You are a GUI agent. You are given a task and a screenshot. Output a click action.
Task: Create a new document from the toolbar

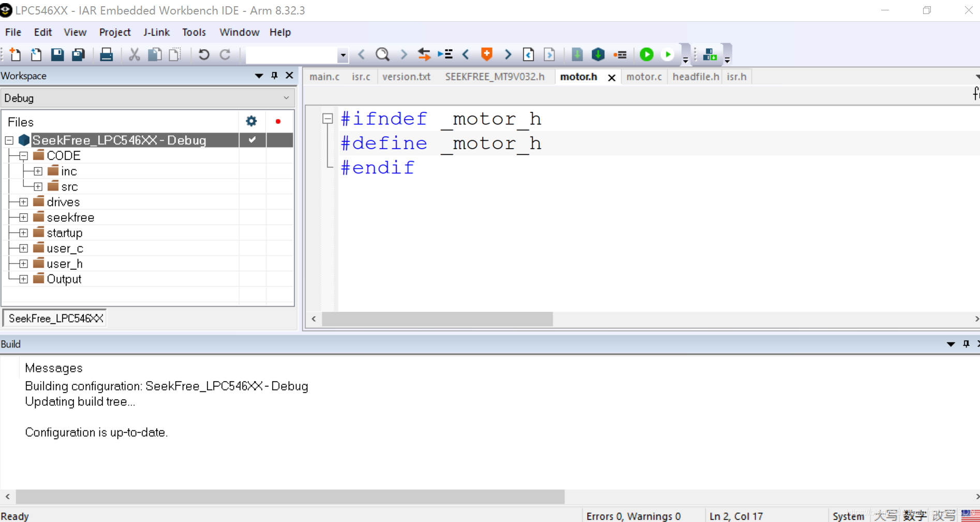tap(15, 54)
